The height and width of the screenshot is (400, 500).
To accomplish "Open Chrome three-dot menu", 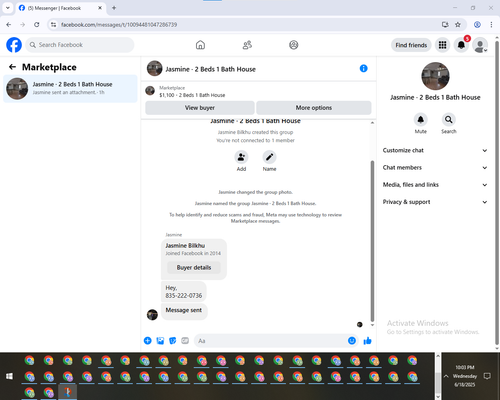I will [x=491, y=24].
